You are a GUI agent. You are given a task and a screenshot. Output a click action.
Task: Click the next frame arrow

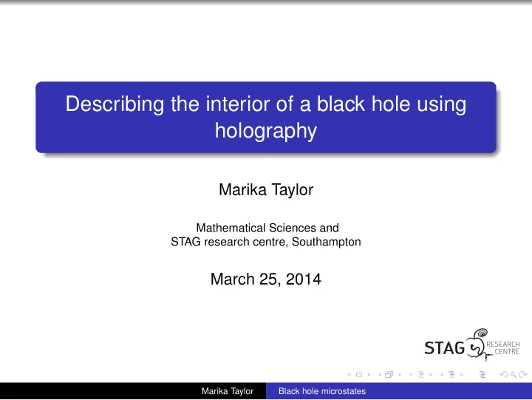[x=400, y=375]
